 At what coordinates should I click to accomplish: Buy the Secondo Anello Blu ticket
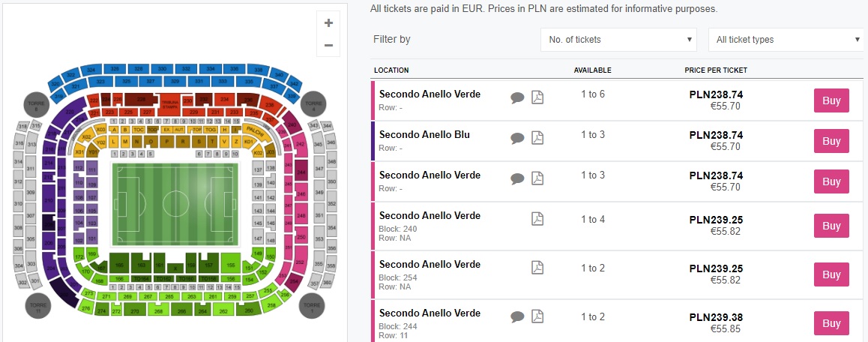[x=831, y=141]
